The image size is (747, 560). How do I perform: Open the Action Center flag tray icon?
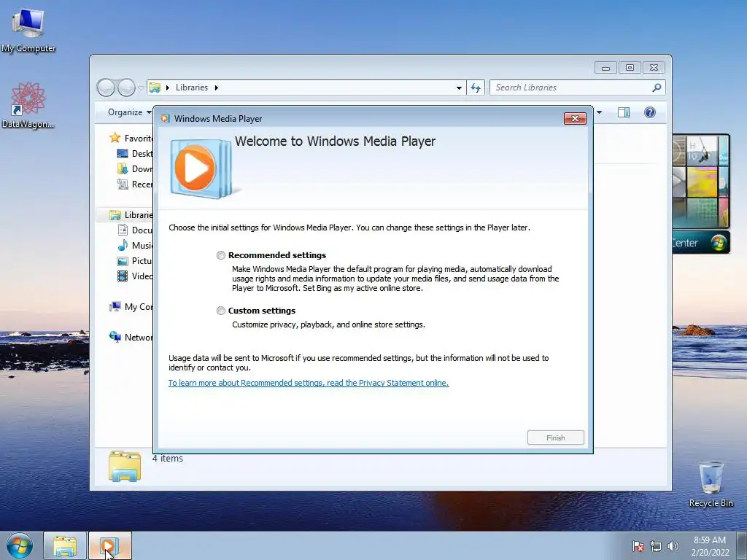pyautogui.click(x=638, y=546)
